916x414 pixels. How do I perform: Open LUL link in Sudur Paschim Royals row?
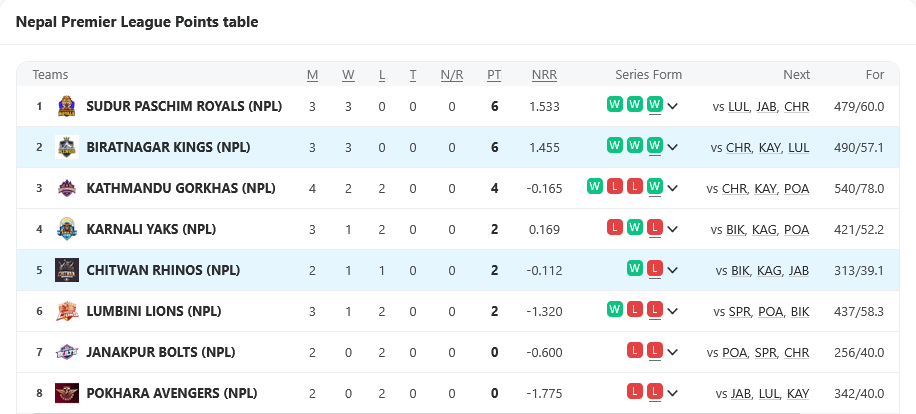tap(739, 107)
